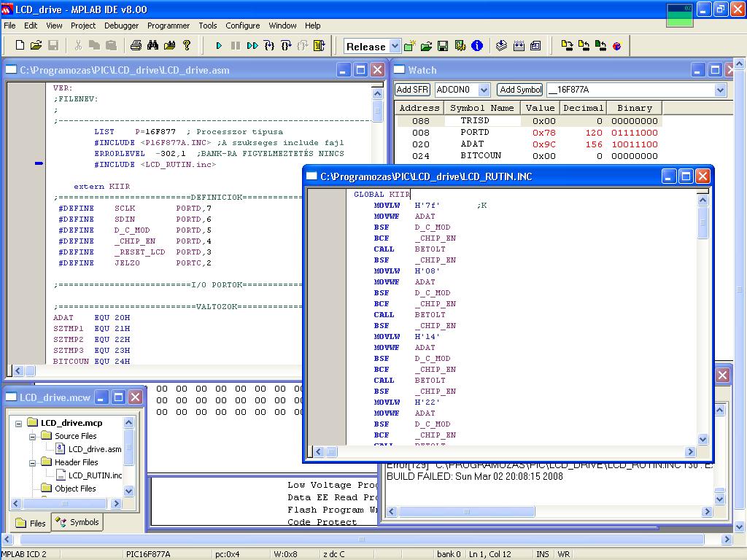Start the debugger with the Run icon
Image resolution: width=747 pixels, height=560 pixels.
[218, 45]
